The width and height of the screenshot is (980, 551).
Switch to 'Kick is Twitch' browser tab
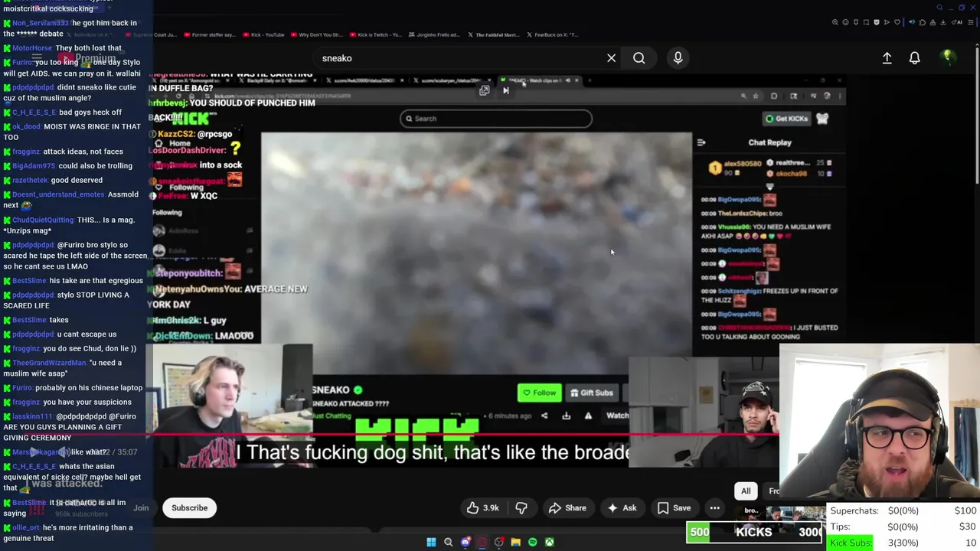(x=377, y=34)
